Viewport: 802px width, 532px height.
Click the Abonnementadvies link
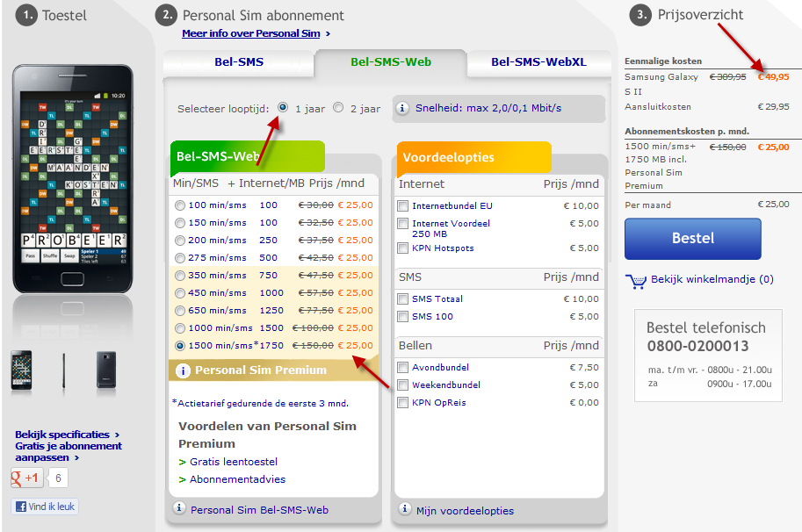coord(237,479)
